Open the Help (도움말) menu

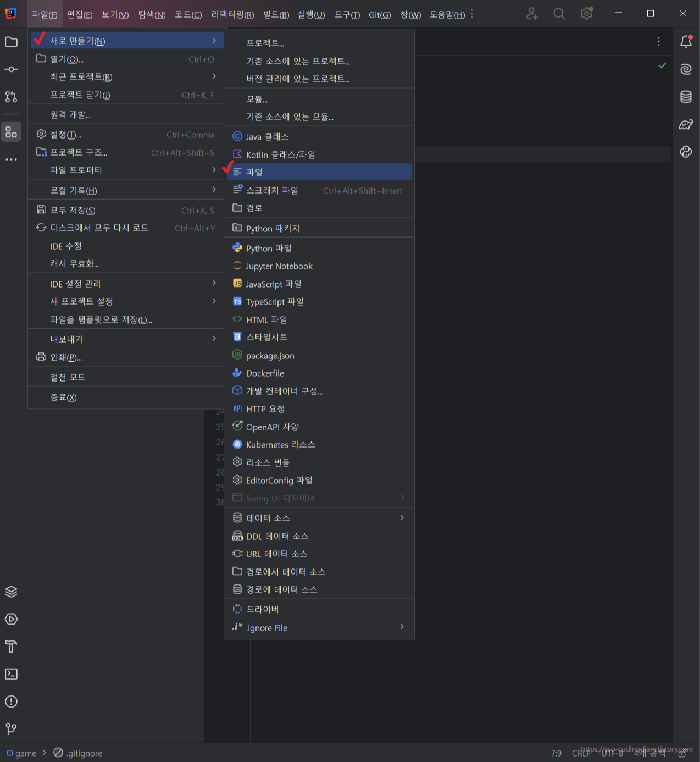(x=447, y=14)
